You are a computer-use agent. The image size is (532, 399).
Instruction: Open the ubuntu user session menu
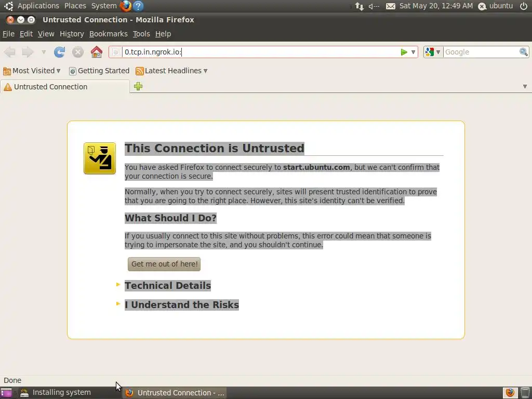pos(495,6)
